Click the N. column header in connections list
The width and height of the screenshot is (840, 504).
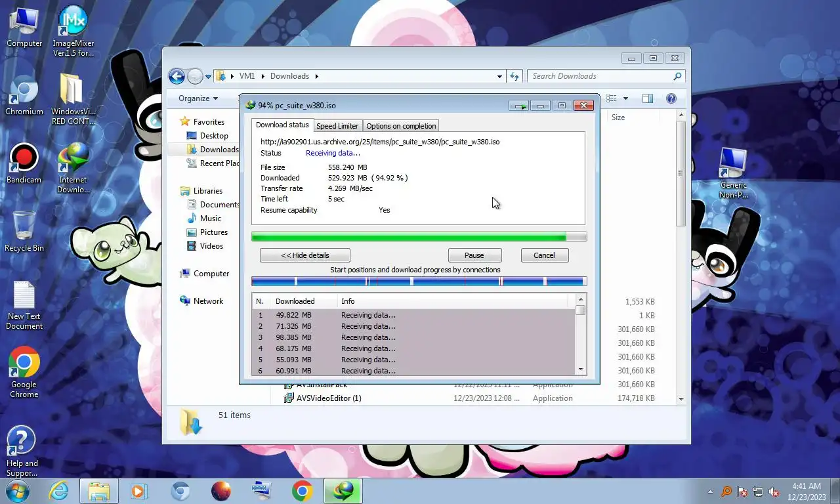tap(262, 301)
